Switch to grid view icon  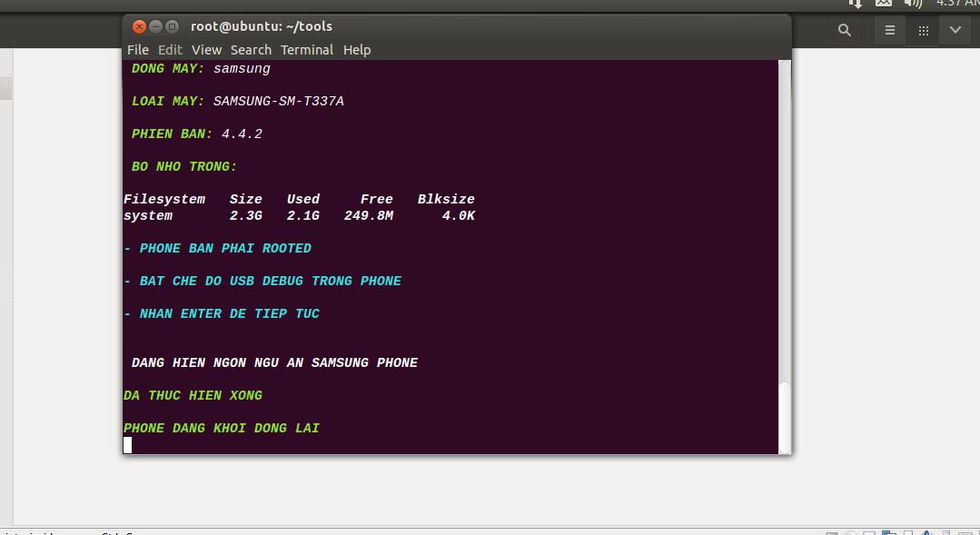pos(923,30)
